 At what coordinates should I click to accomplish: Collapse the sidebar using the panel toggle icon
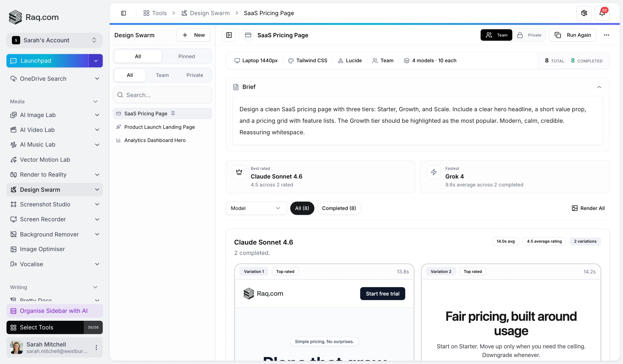pos(123,13)
